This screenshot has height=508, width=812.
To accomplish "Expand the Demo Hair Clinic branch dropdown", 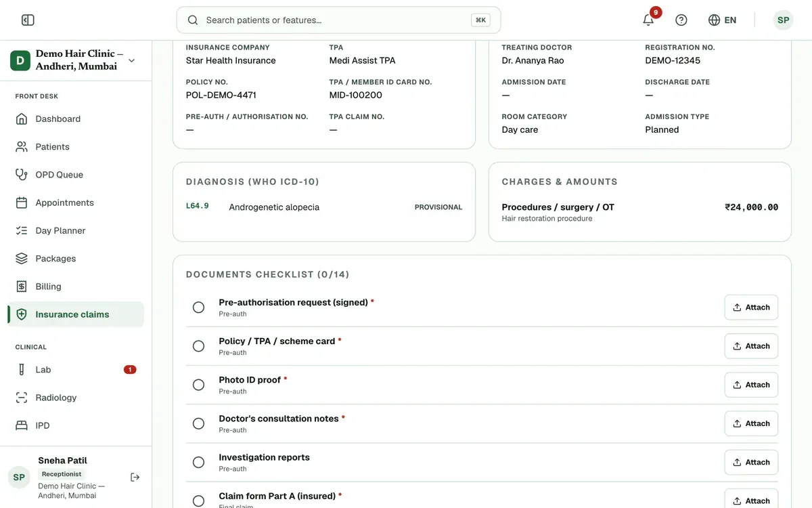I will tap(131, 60).
